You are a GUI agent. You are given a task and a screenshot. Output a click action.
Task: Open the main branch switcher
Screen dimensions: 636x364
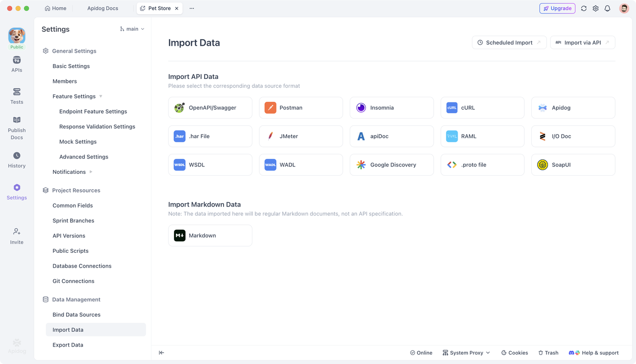click(x=131, y=29)
